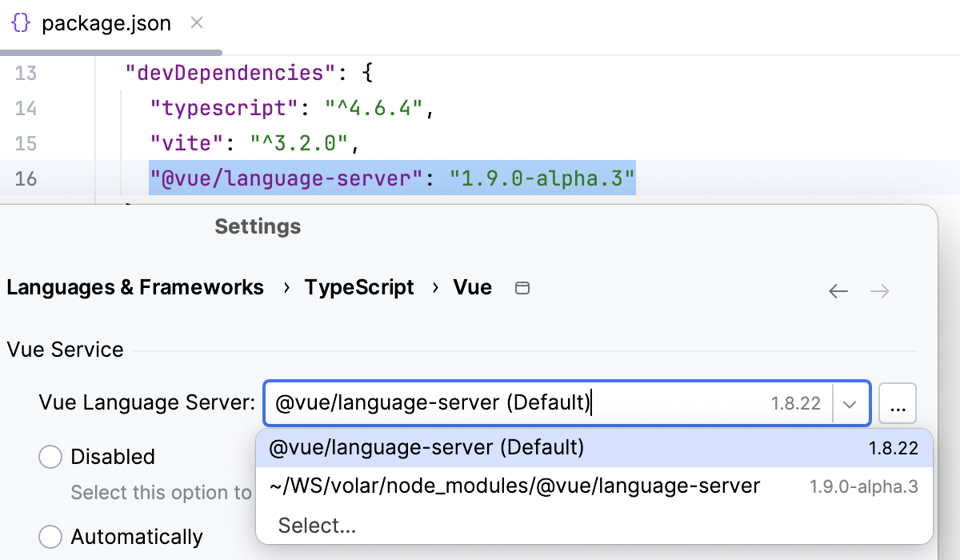Switch to the package.json tab

(x=106, y=24)
